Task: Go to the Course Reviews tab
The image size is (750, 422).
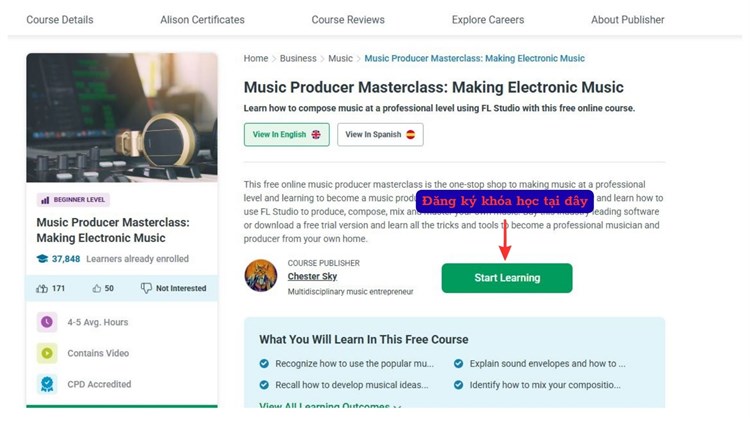Action: pos(349,19)
